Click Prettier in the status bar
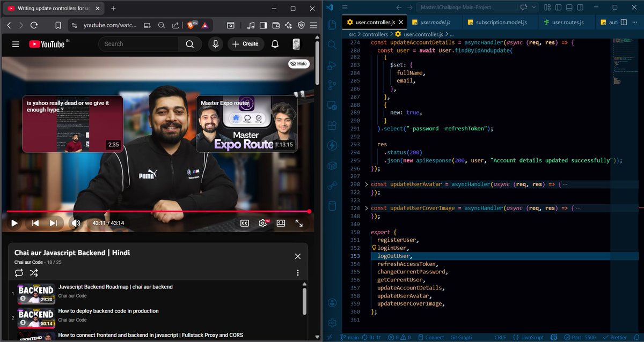 point(614,338)
